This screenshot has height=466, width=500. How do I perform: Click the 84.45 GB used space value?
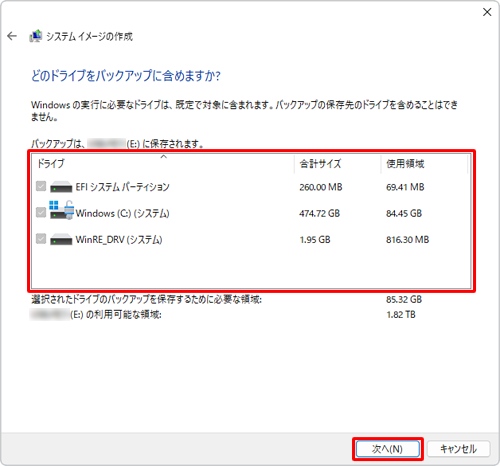(x=404, y=213)
